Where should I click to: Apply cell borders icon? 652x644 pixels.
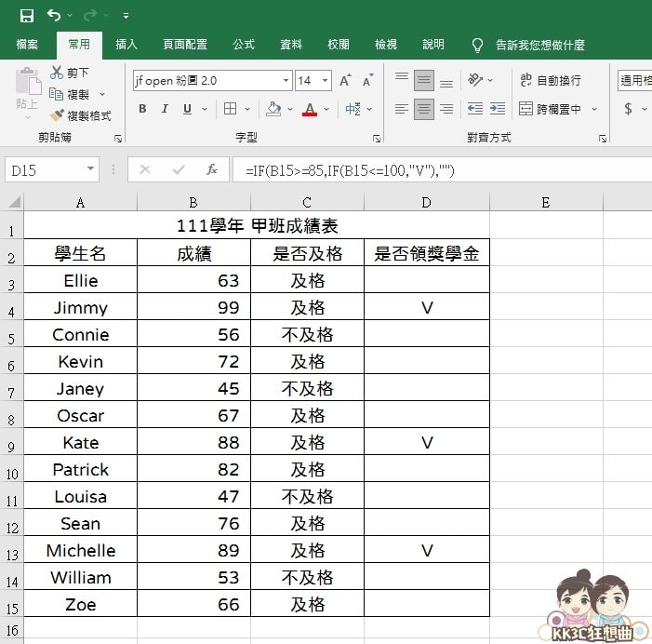[230, 109]
